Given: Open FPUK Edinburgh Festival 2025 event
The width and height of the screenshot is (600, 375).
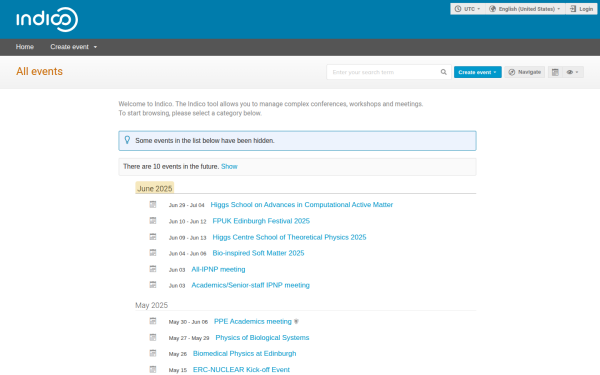Looking at the screenshot, I should [261, 221].
